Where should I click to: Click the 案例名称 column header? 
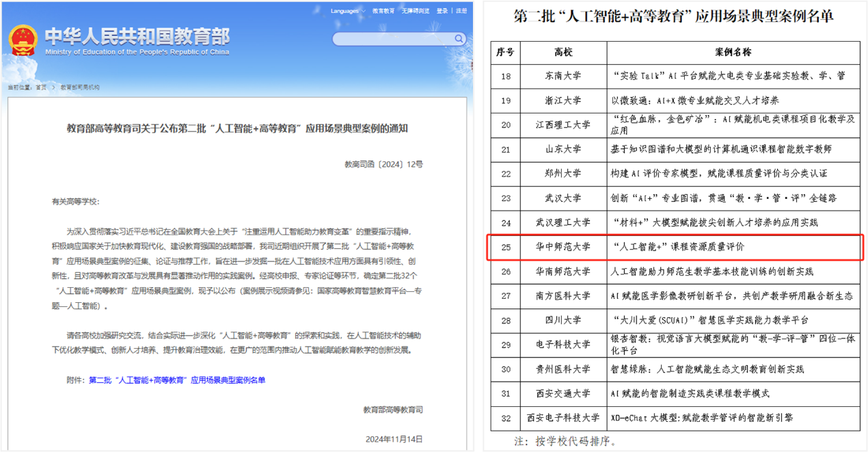733,52
